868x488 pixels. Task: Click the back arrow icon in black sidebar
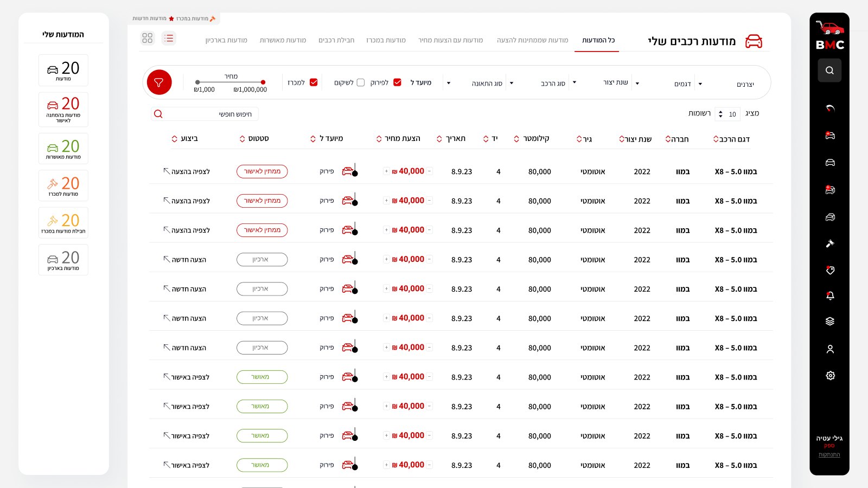click(x=830, y=108)
